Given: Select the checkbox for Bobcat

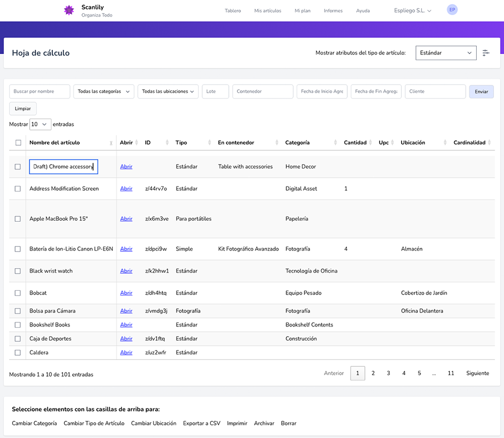Looking at the screenshot, I should [x=18, y=293].
